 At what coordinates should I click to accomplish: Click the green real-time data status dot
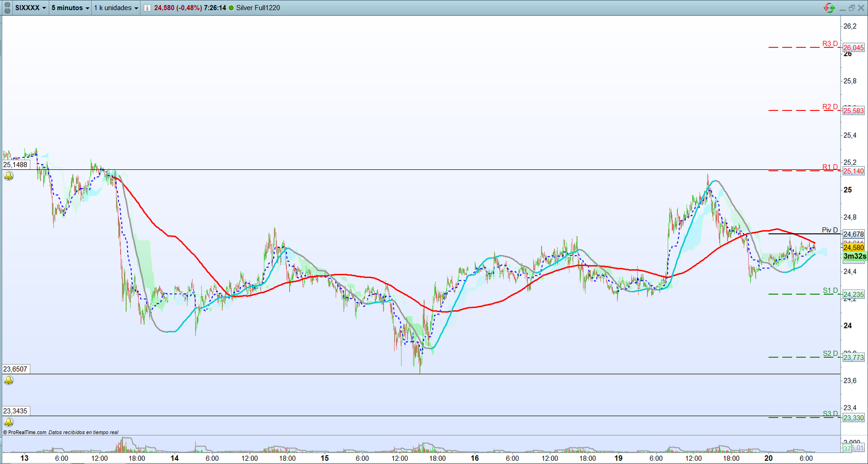click(231, 8)
